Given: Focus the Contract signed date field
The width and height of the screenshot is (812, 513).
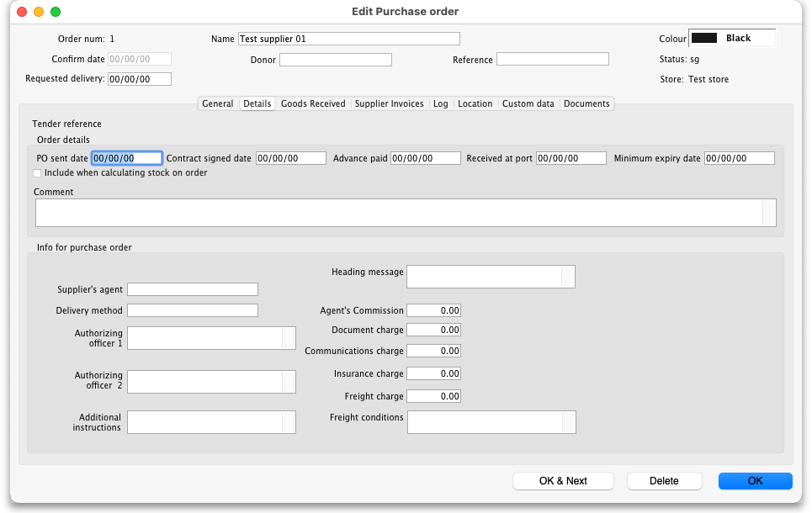Looking at the screenshot, I should point(290,158).
